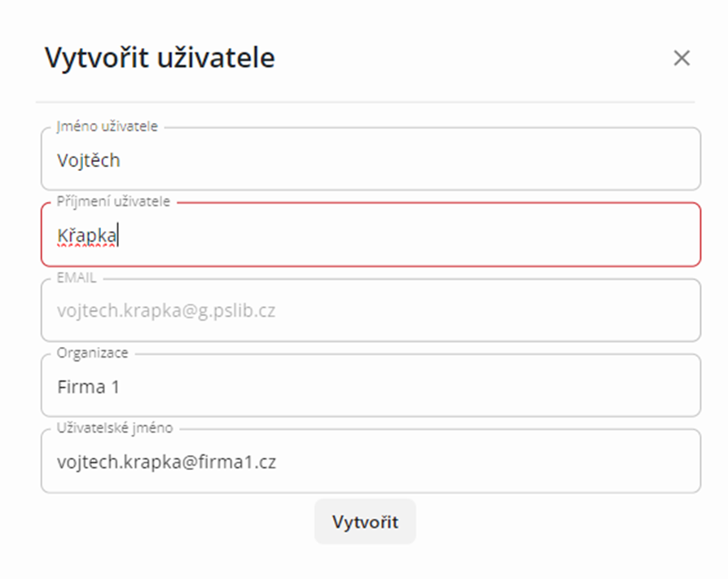Click the "Jméno uživatele" field label
The width and height of the screenshot is (728, 579).
pos(107,126)
